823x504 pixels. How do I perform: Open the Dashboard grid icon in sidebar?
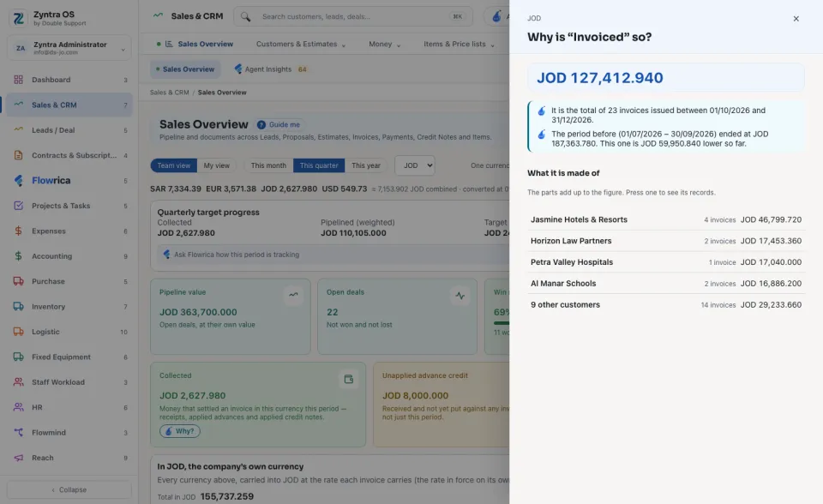click(x=18, y=80)
